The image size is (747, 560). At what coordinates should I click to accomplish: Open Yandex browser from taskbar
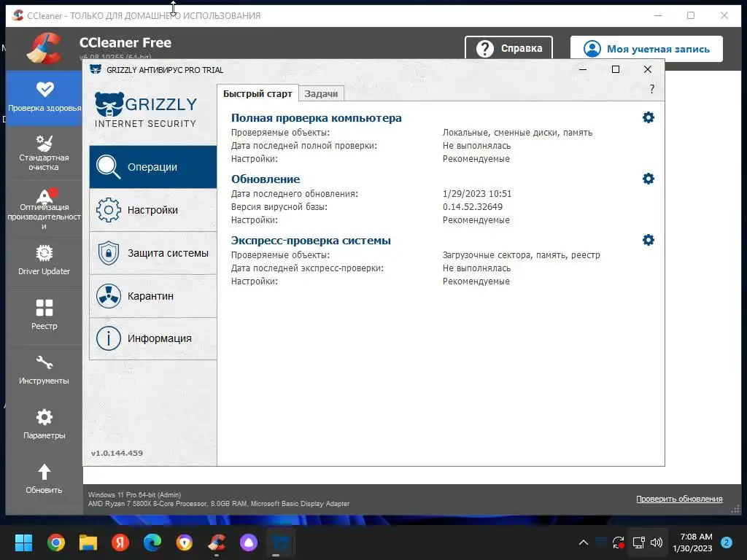(x=120, y=542)
